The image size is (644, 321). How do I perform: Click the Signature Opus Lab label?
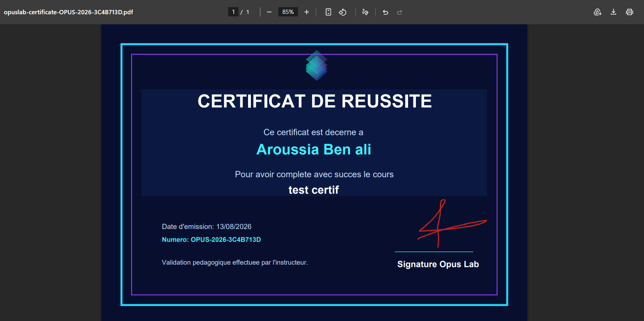[438, 264]
